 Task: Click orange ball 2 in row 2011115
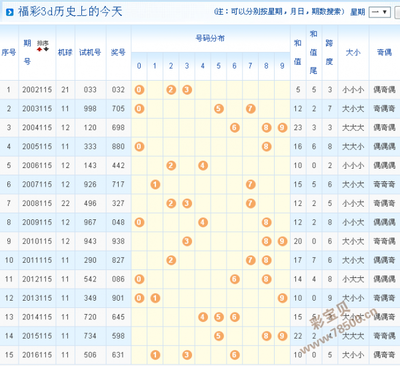171,260
